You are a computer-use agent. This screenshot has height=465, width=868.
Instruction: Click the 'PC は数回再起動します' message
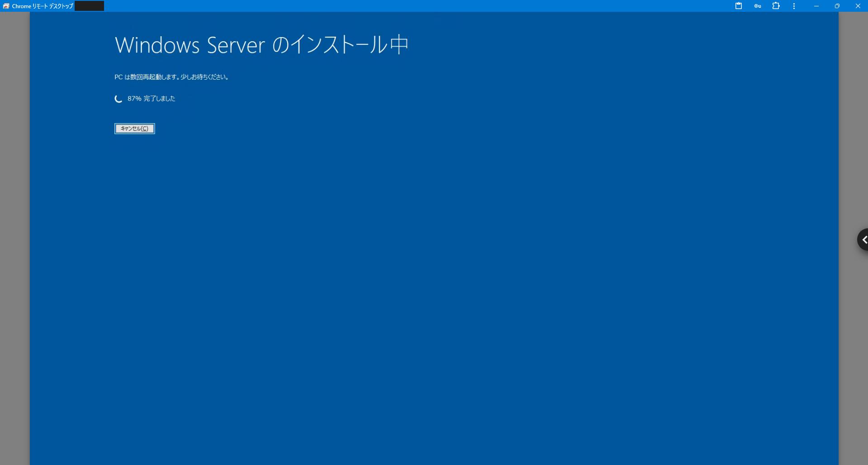pos(171,77)
